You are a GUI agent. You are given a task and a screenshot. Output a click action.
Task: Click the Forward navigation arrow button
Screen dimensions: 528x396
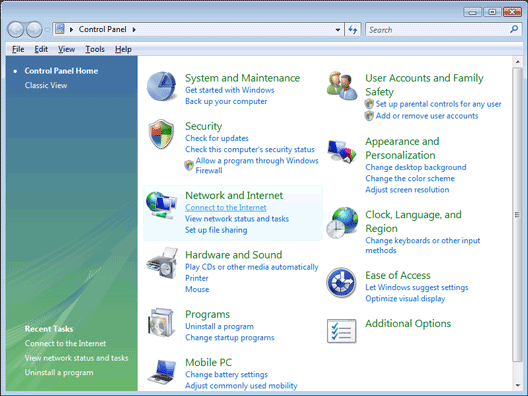coord(34,30)
